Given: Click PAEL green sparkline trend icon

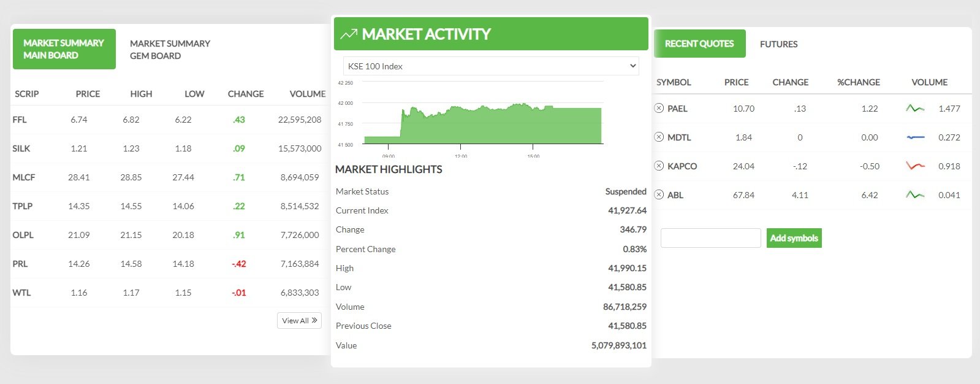Looking at the screenshot, I should click(x=915, y=109).
